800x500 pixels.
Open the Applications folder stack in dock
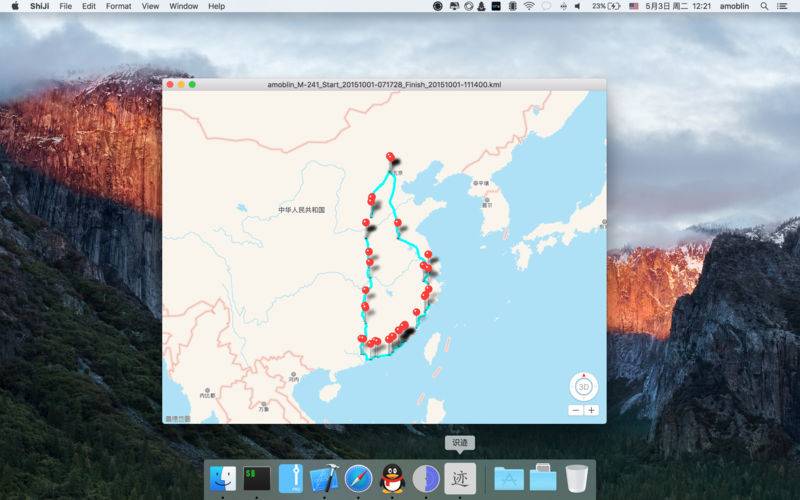tap(508, 478)
